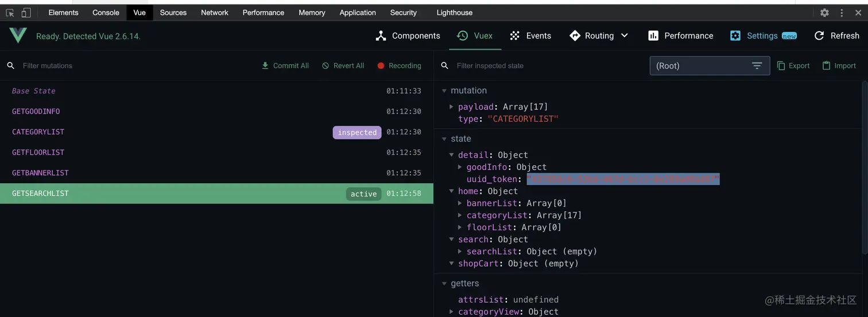Expand floorList Array[0]
Image resolution: width=868 pixels, height=317 pixels.
(x=460, y=227)
